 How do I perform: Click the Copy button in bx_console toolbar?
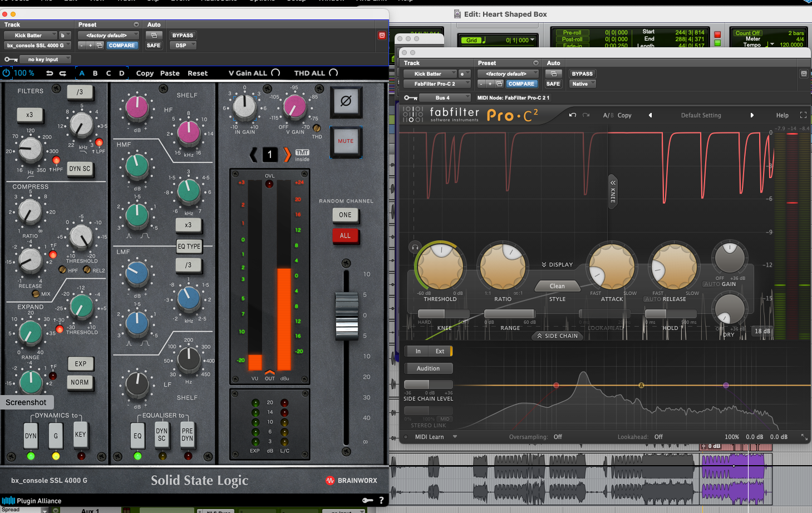[x=145, y=73]
